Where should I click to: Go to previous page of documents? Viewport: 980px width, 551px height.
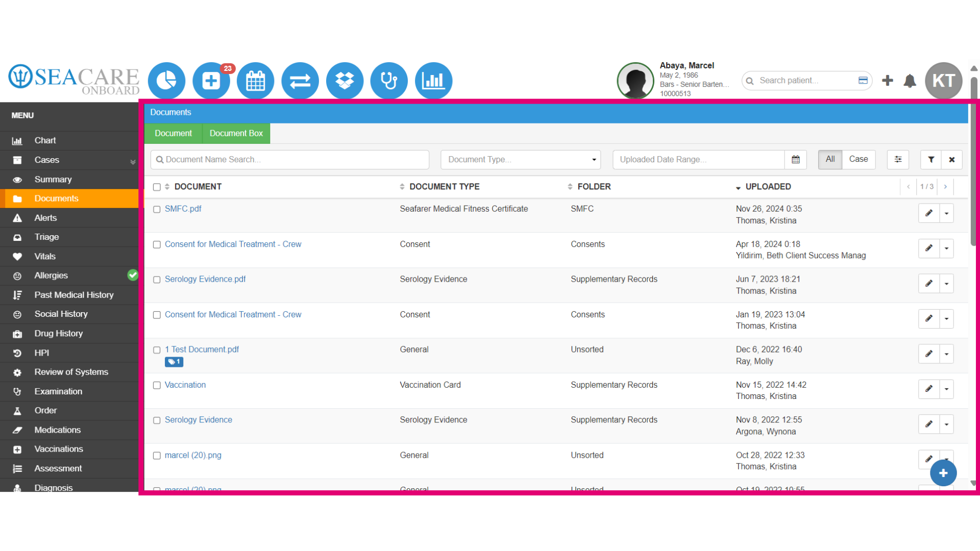pyautogui.click(x=909, y=187)
